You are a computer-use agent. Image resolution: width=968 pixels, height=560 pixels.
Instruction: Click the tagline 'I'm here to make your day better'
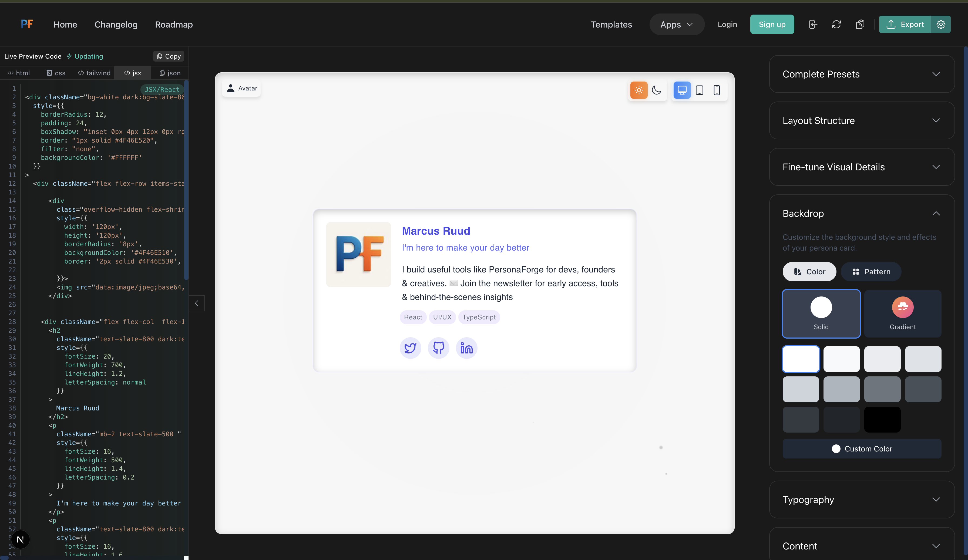coord(466,248)
